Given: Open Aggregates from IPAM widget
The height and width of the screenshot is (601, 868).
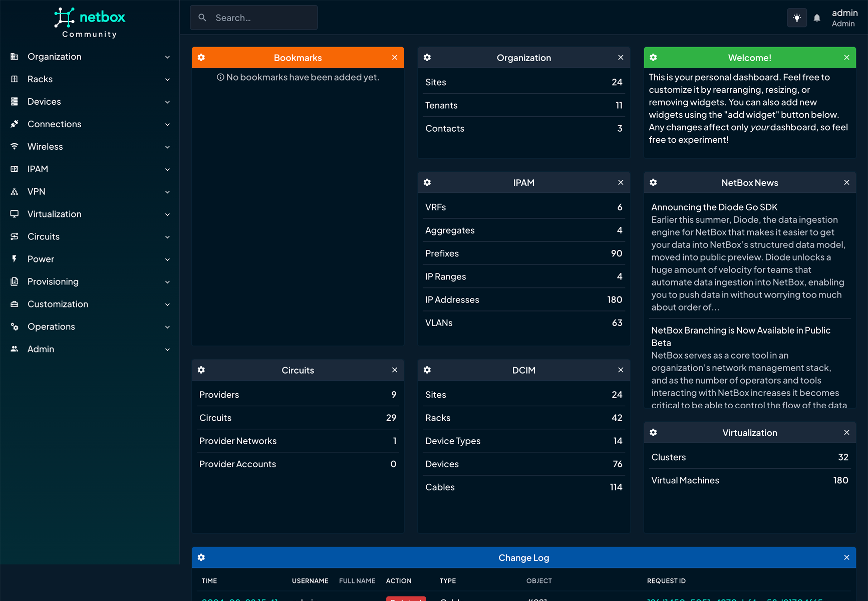Looking at the screenshot, I should point(524,230).
